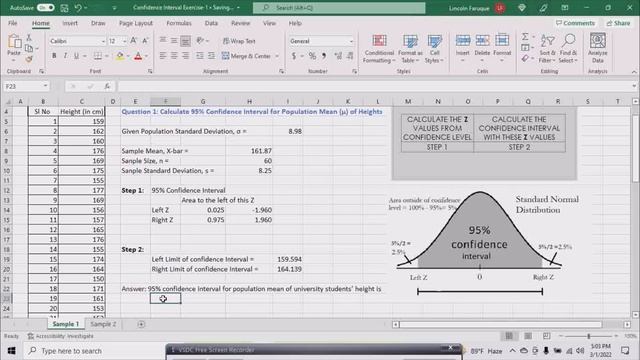Click in the formula bar
The height and width of the screenshot is (360, 640).
click(373, 86)
